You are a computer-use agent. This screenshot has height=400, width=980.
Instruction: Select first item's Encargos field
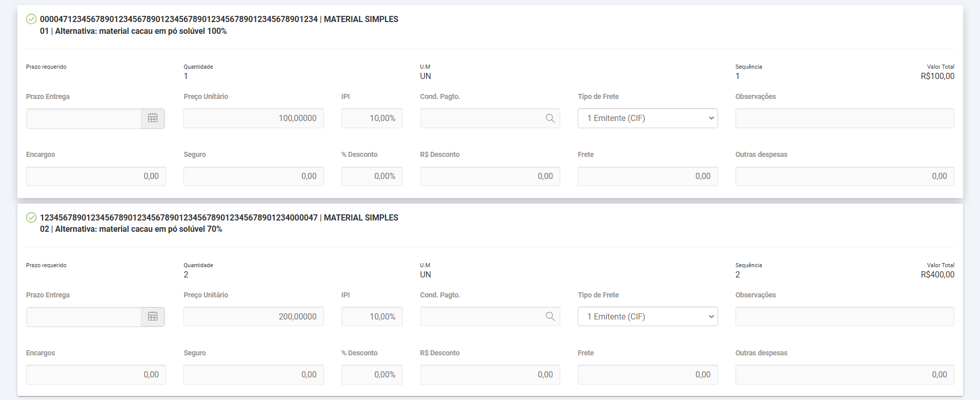click(x=96, y=176)
